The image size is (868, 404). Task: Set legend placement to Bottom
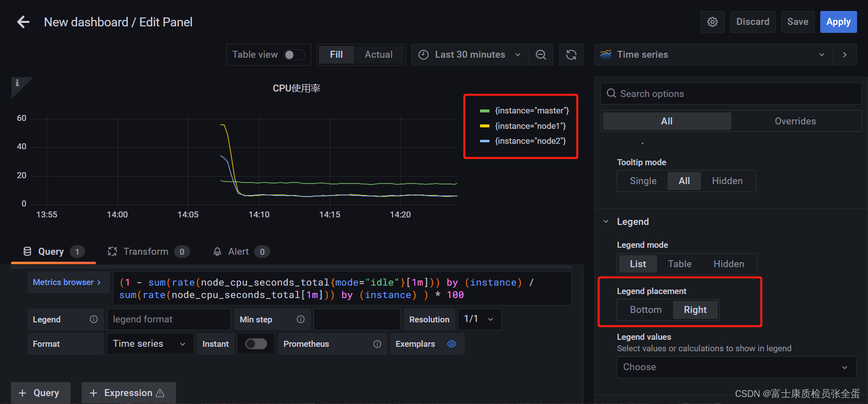(x=646, y=310)
